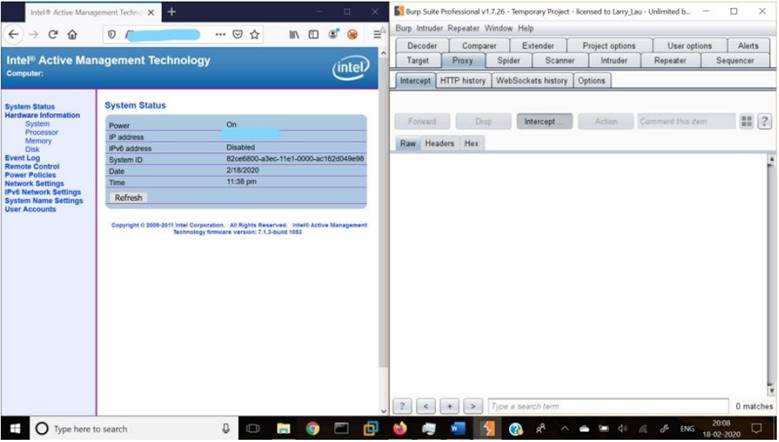The image size is (779, 442).
Task: Click the orange extension icon in Firefox toolbar
Action: pyautogui.click(x=352, y=34)
